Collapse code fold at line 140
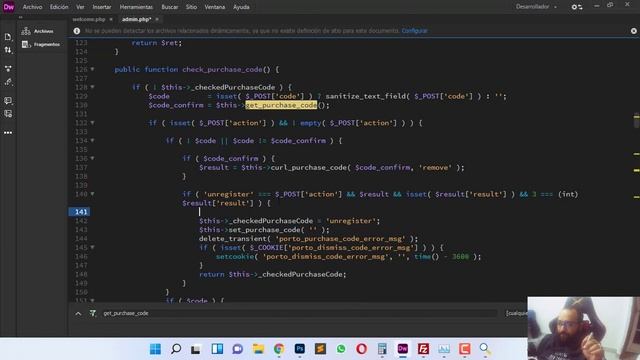The image size is (640, 360). (92, 194)
